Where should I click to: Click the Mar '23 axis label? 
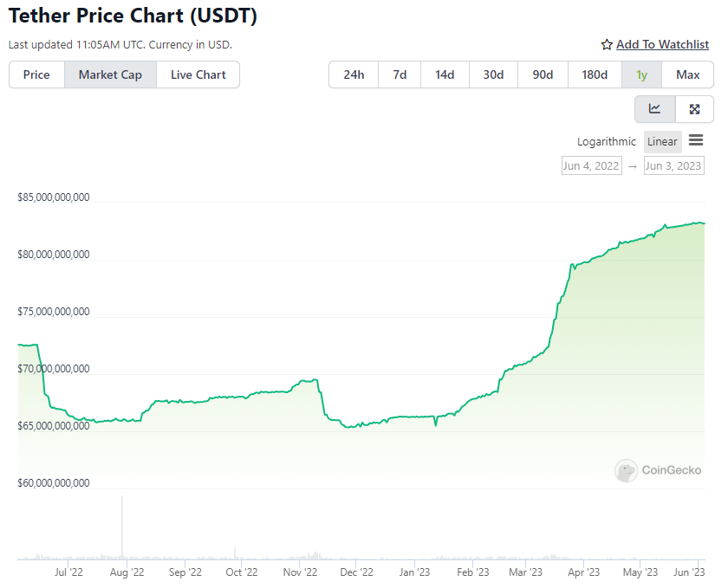coord(525,572)
